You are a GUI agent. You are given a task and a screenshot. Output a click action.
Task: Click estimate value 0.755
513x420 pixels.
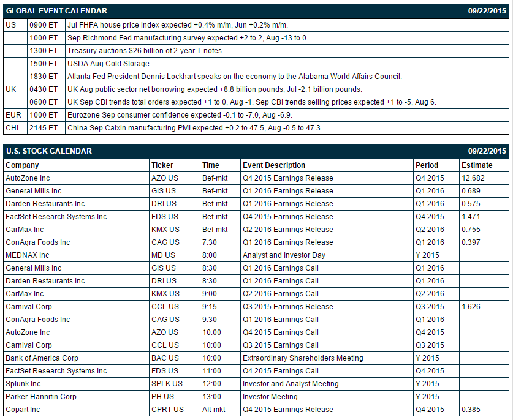pyautogui.click(x=471, y=230)
